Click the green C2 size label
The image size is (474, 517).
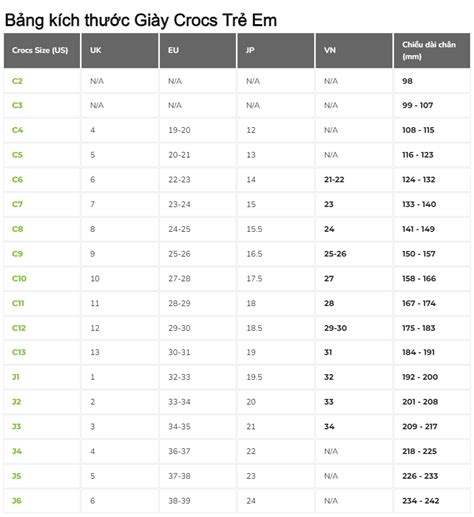point(17,81)
